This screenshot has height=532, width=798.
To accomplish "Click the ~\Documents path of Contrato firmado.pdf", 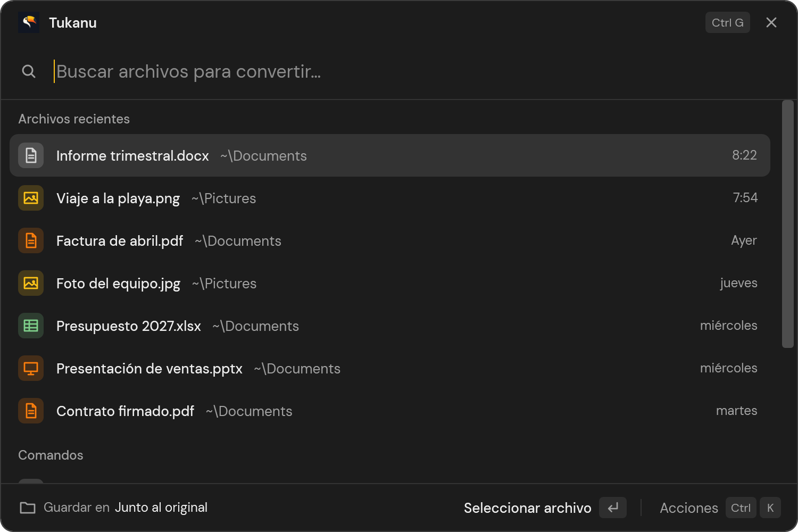I will [x=249, y=411].
